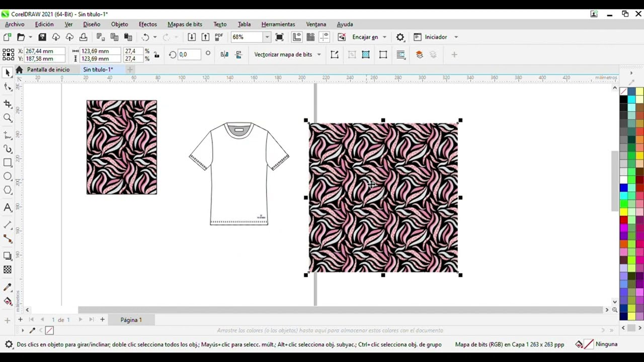Select the Connector tool
Screen dimensions: 644x362
[8, 239]
